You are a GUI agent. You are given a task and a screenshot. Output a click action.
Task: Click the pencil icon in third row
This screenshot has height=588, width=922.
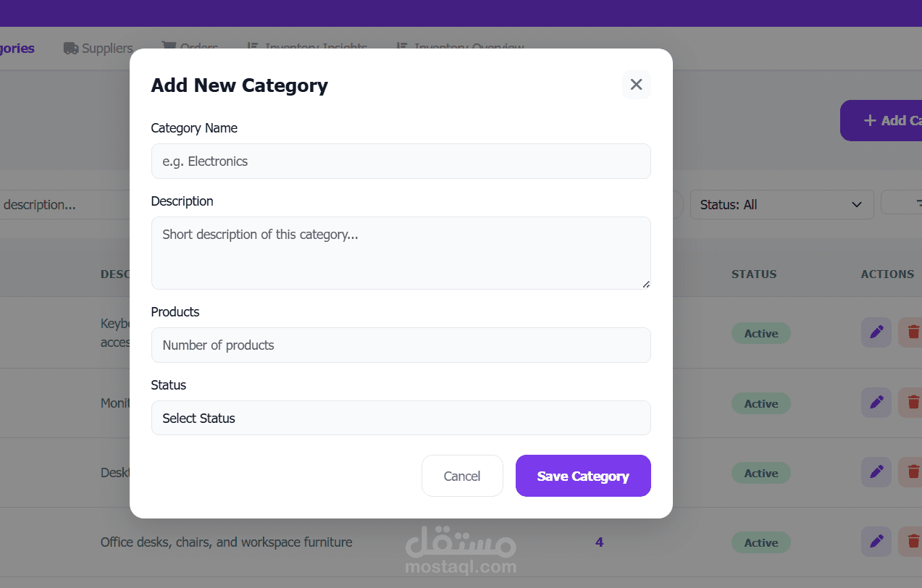click(876, 472)
